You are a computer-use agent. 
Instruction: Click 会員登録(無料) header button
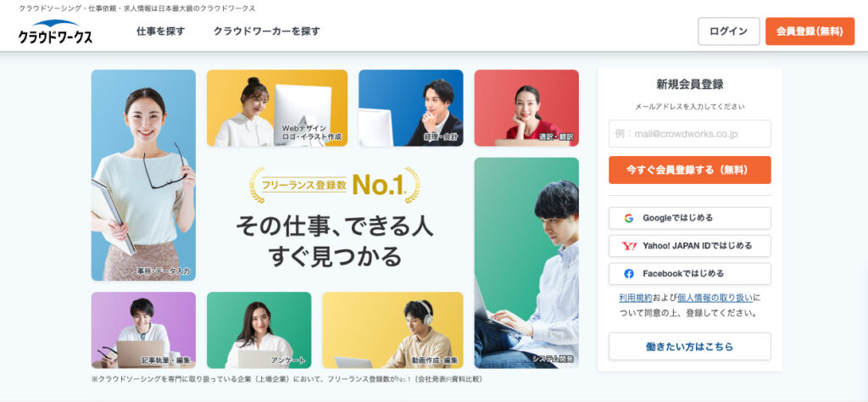point(810,31)
